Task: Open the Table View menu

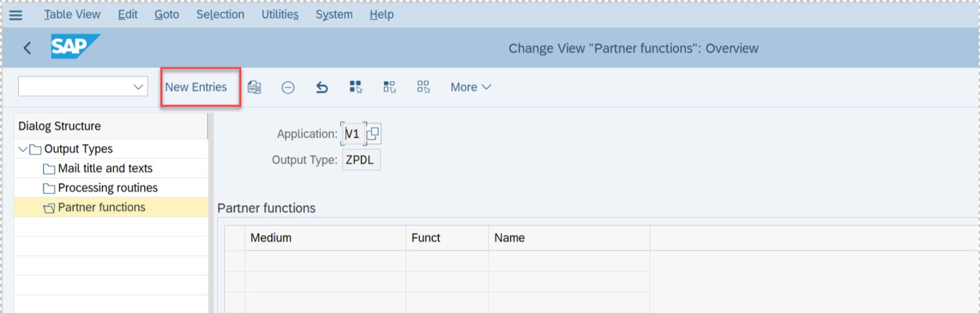Action: (x=72, y=15)
